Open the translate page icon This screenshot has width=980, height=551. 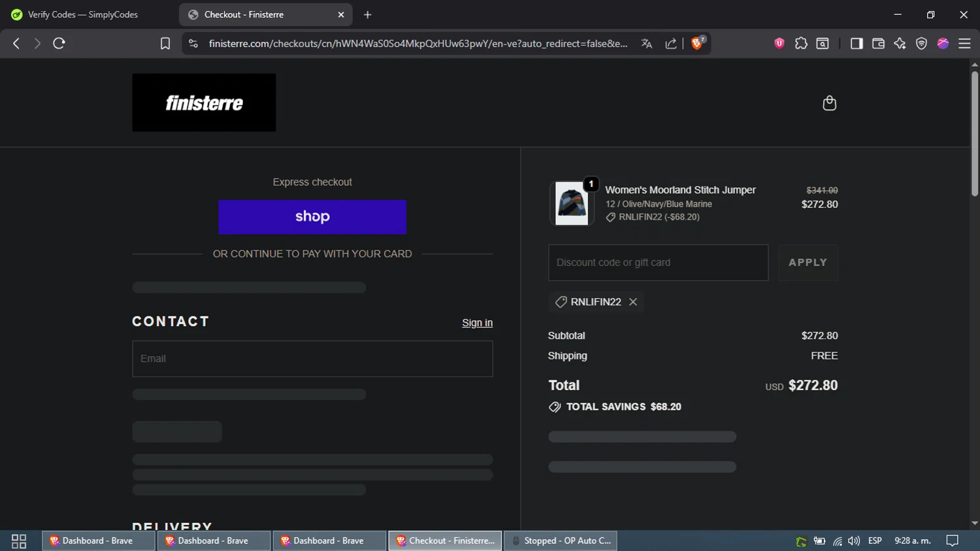pyautogui.click(x=647, y=43)
